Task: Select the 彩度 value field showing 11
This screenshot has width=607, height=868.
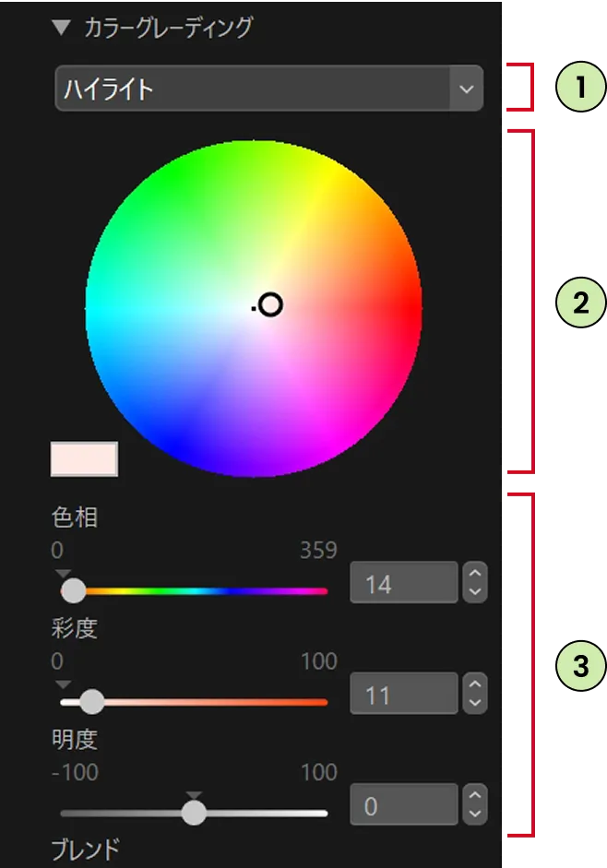Action: (403, 694)
